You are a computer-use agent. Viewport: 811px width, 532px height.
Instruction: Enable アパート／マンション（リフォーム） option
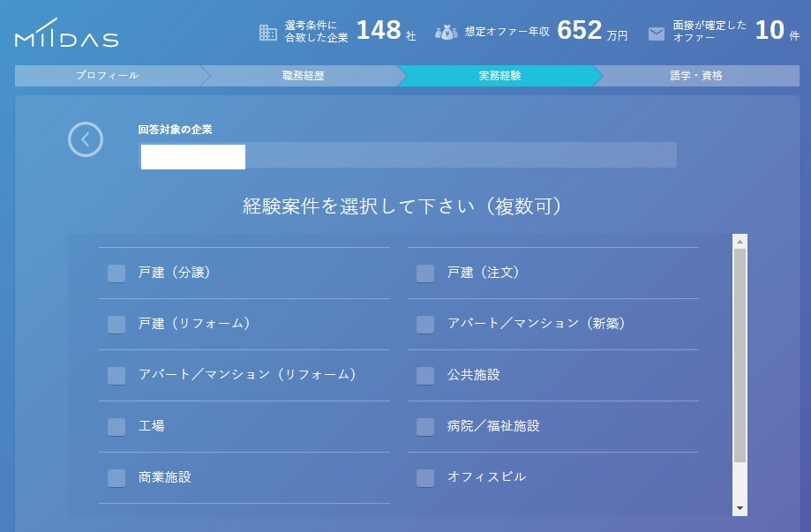116,376
